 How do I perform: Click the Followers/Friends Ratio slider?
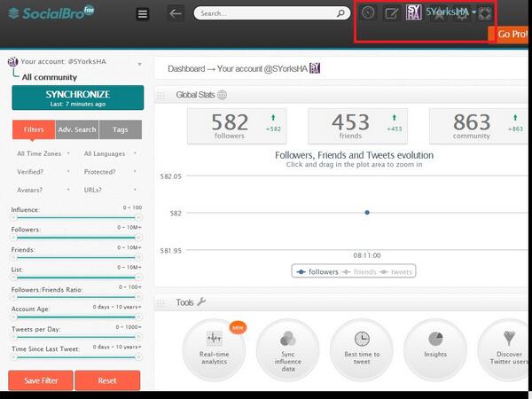76,297
